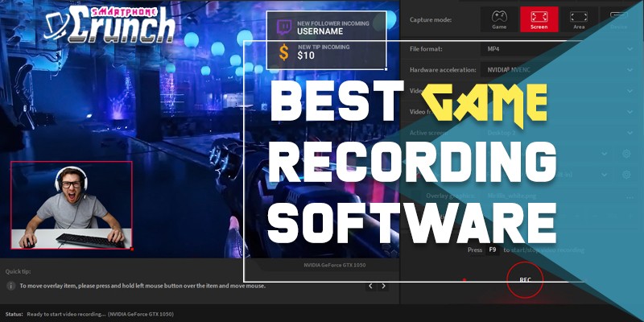This screenshot has width=644, height=322.
Task: Browse overlay graphics with the three-dot button
Action: pos(630,196)
